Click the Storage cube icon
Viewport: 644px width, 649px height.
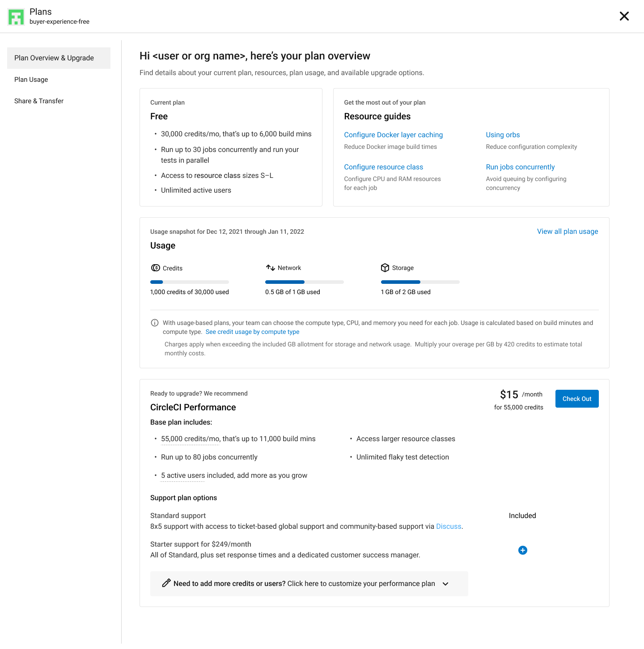(x=385, y=268)
